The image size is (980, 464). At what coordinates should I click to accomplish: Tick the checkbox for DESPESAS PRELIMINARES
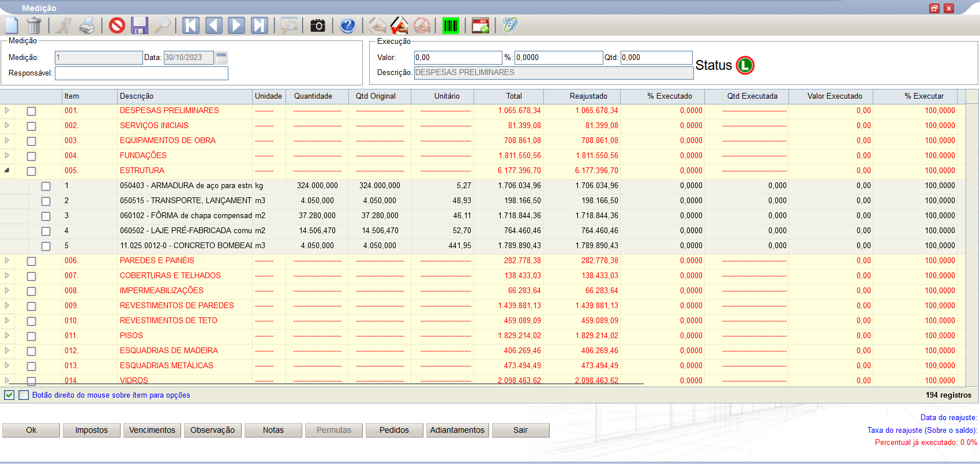point(32,111)
